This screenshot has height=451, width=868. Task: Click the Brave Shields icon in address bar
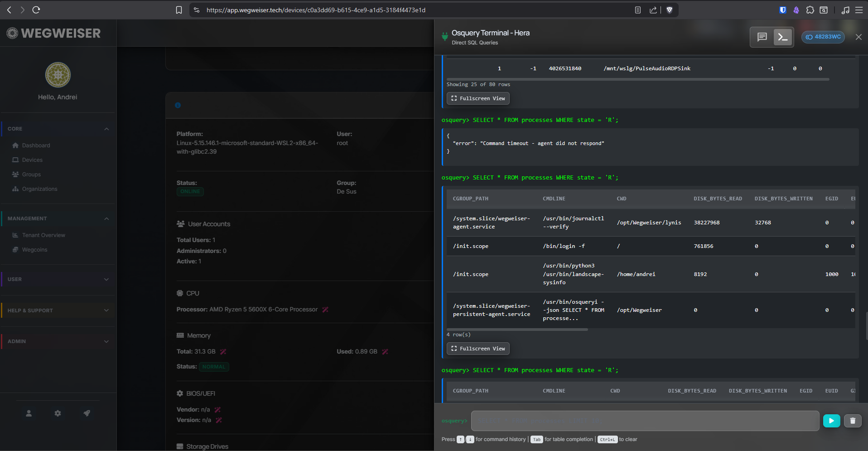coord(669,10)
